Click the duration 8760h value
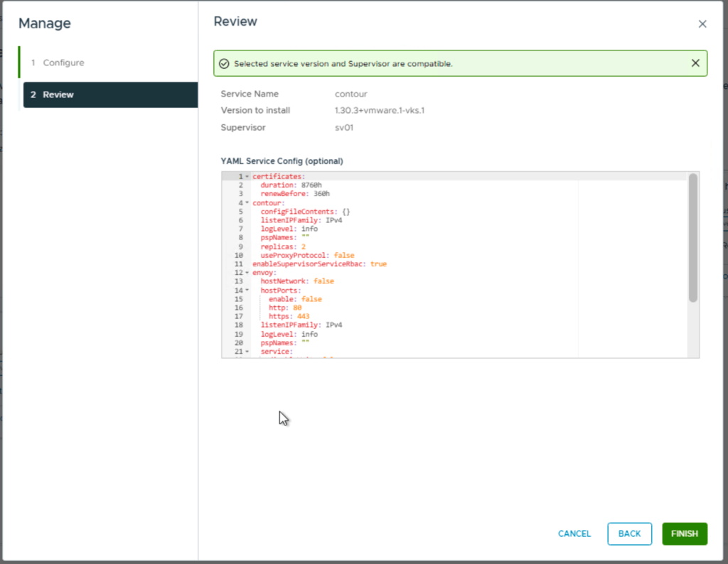The height and width of the screenshot is (564, 728). 311,185
